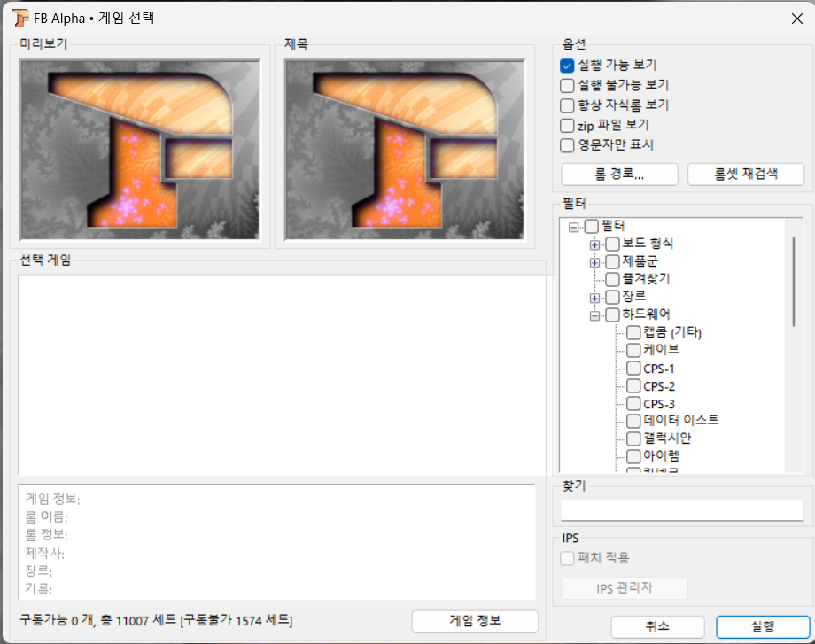Check the 갤럭시안 hardware checkbox
Screen dimensions: 815x644
click(633, 438)
